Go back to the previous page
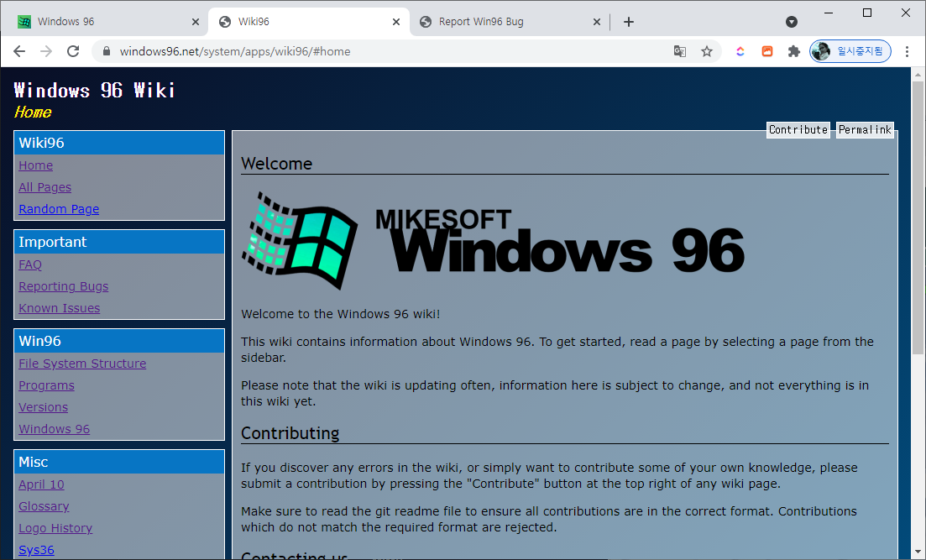Image resolution: width=926 pixels, height=560 pixels. coord(19,51)
